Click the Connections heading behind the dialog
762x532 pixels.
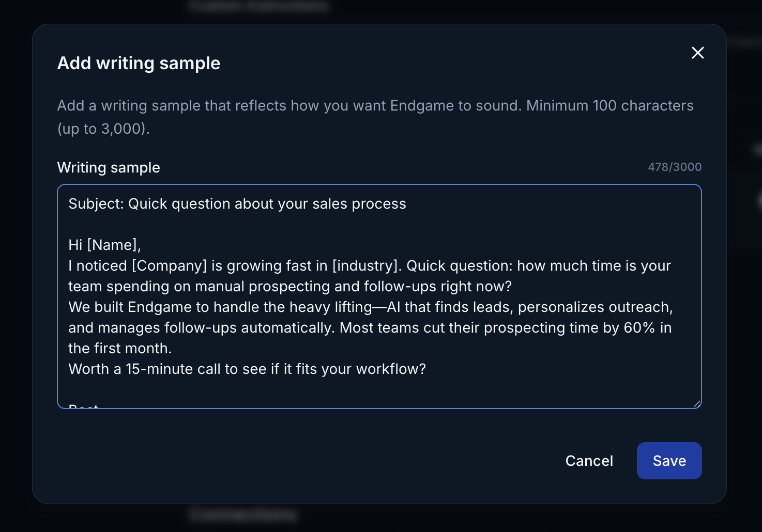point(242,514)
